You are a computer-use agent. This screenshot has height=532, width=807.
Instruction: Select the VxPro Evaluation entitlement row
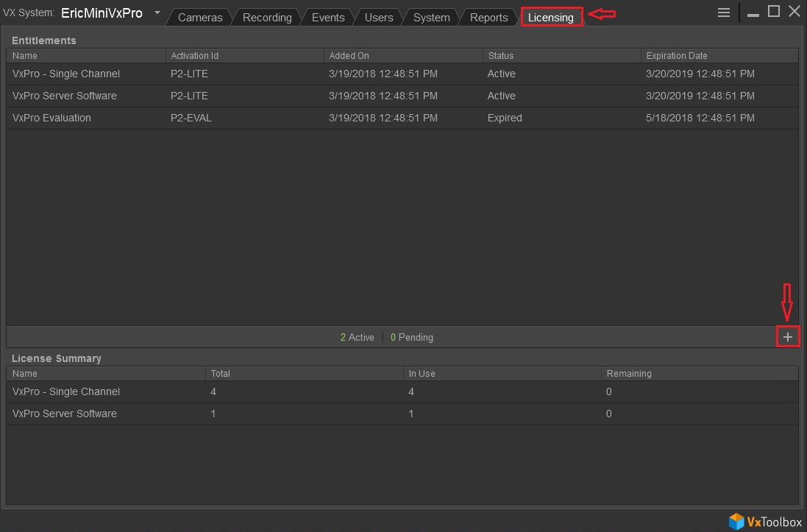click(x=402, y=118)
